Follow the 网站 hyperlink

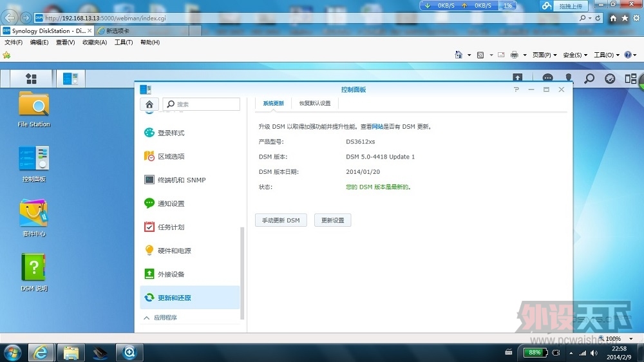click(377, 126)
